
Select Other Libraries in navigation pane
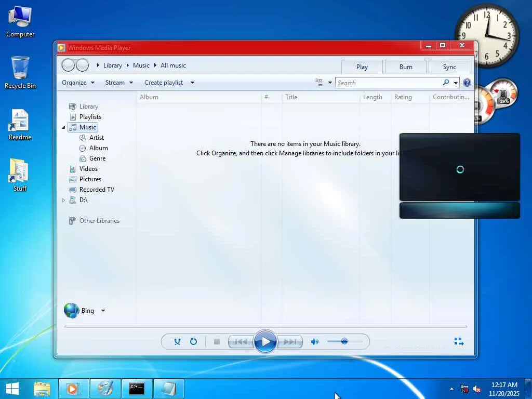click(94, 221)
